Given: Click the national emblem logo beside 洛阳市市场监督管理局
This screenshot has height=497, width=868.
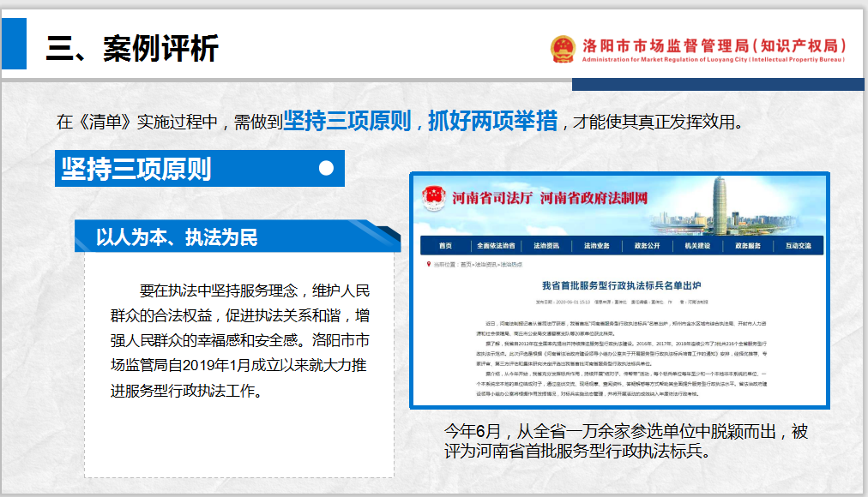Looking at the screenshot, I should click(564, 50).
